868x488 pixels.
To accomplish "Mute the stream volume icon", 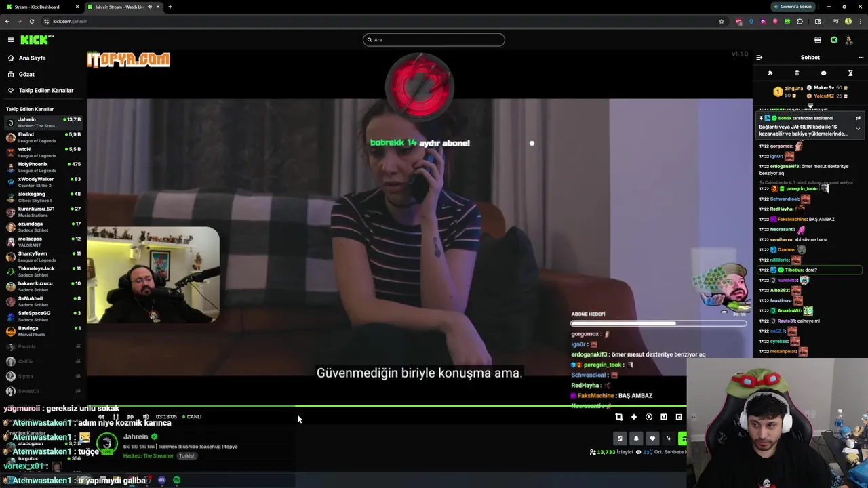I will pyautogui.click(x=145, y=417).
